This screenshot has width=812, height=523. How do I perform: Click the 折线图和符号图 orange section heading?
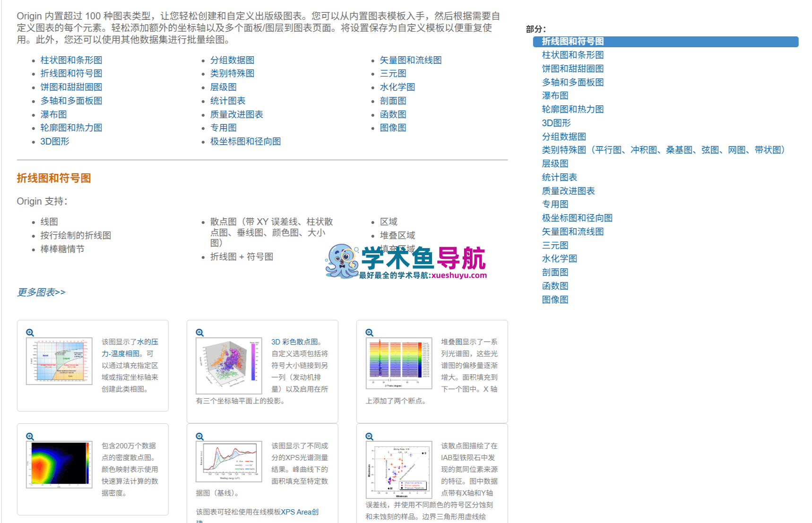click(x=54, y=178)
